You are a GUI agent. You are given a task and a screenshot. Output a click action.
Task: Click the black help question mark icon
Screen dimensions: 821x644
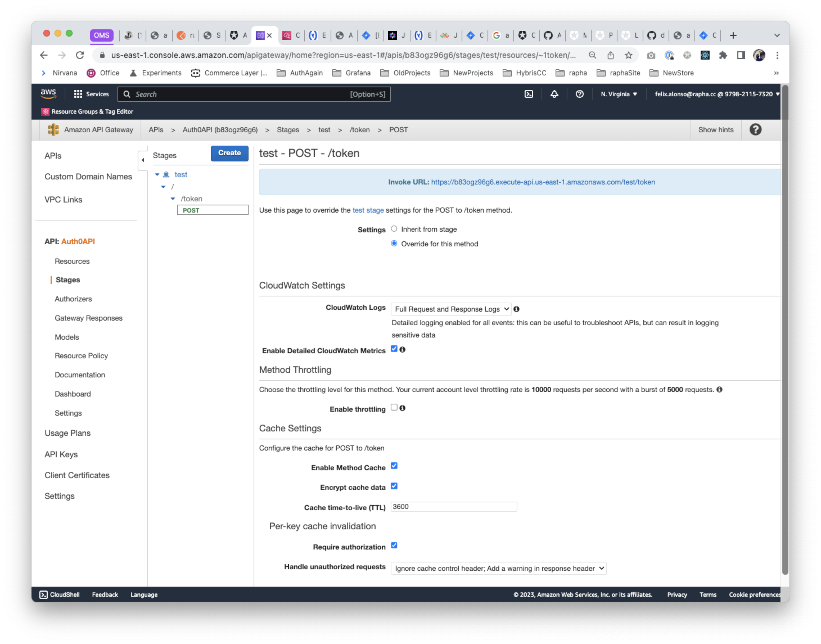[x=755, y=130]
